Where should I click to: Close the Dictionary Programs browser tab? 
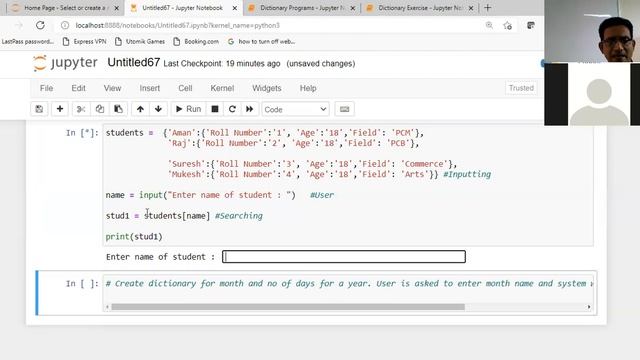coord(353,8)
